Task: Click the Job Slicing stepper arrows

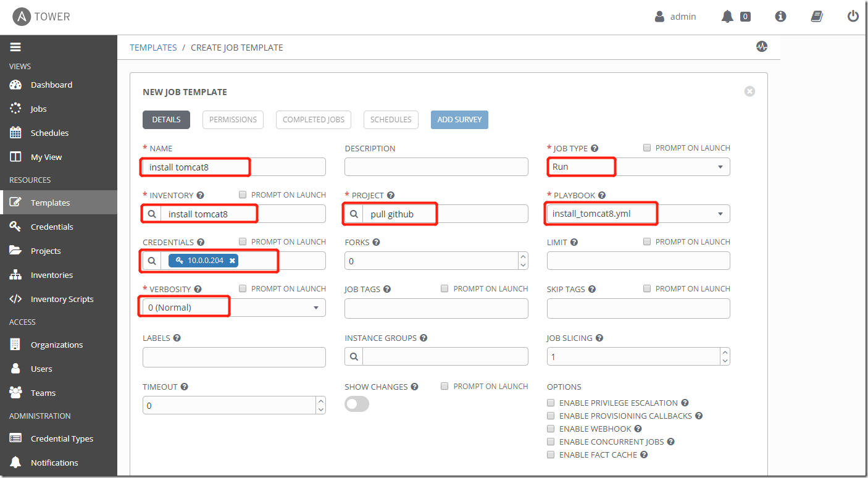Action: coord(725,356)
